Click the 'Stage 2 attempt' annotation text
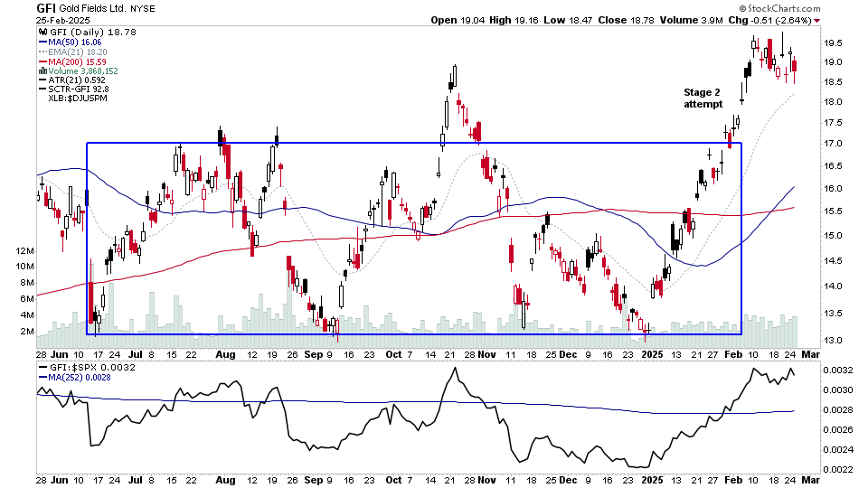Viewport: 868px width, 488px height. (x=703, y=99)
